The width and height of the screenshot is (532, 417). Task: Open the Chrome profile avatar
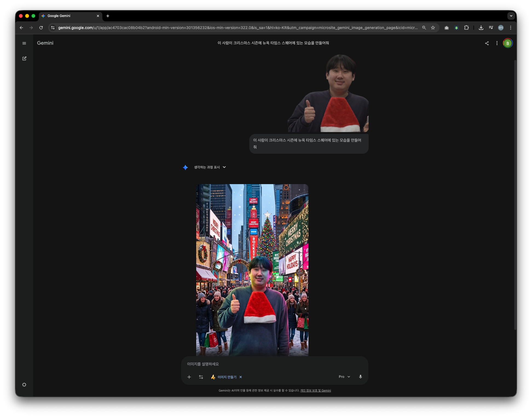click(501, 28)
